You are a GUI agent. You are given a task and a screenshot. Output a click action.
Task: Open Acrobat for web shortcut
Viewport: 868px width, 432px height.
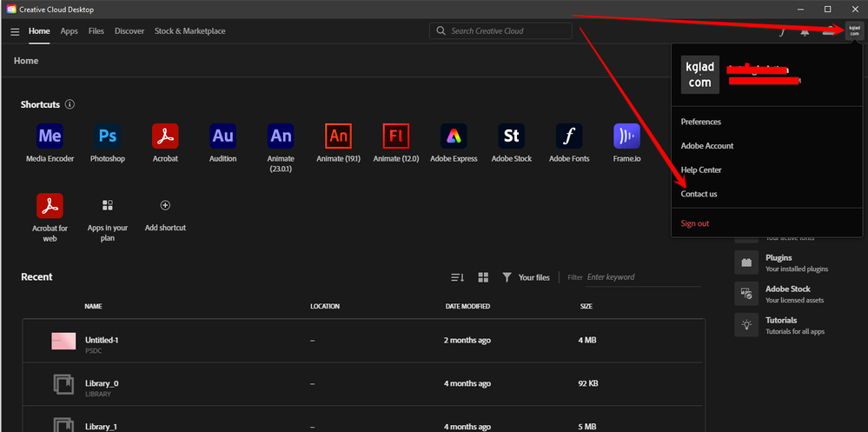click(50, 205)
